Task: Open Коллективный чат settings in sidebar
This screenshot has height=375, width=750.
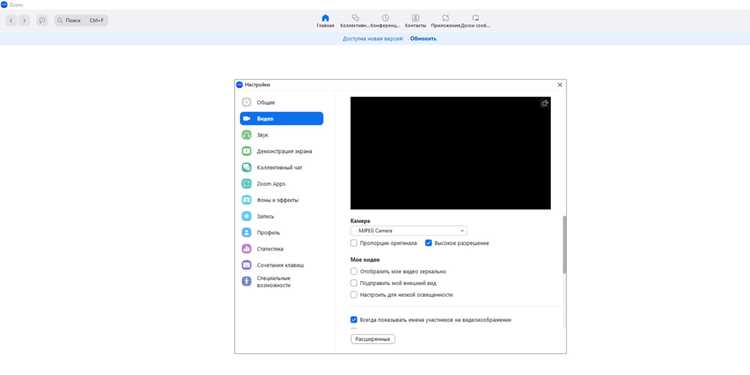Action: pyautogui.click(x=281, y=167)
